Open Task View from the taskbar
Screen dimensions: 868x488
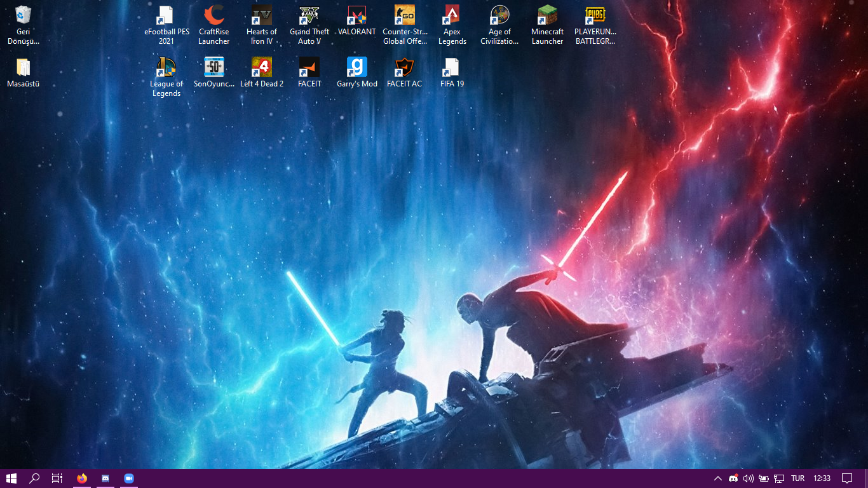pos(57,478)
